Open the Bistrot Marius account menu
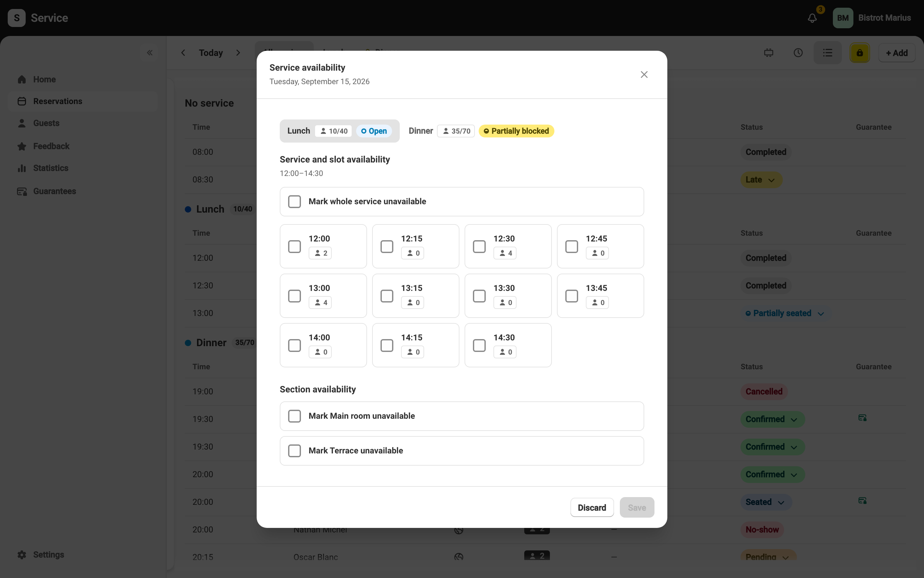Image resolution: width=924 pixels, height=578 pixels. [x=872, y=18]
